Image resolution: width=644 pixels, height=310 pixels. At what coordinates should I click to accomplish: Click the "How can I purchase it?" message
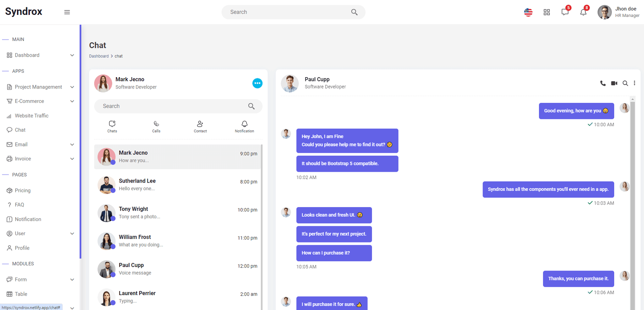pos(334,253)
